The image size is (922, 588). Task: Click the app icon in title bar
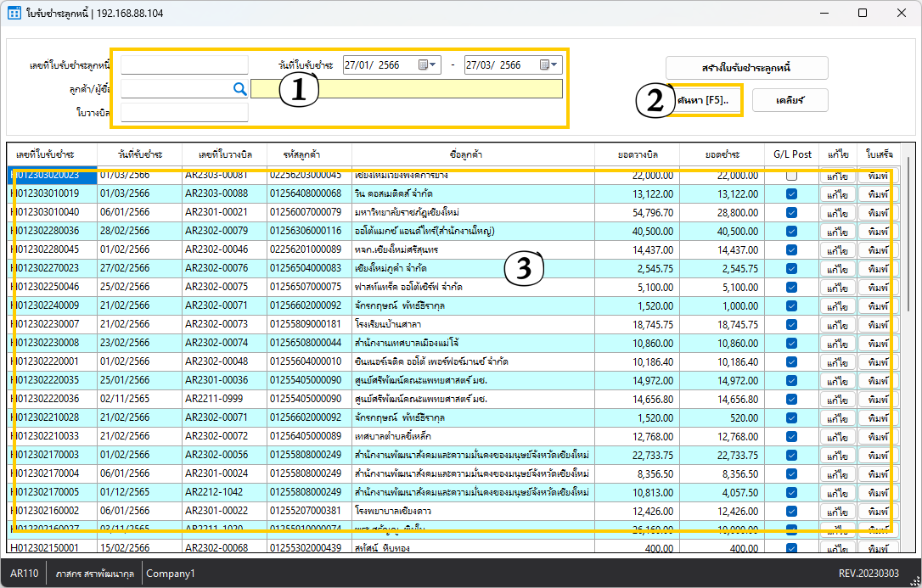pyautogui.click(x=14, y=13)
